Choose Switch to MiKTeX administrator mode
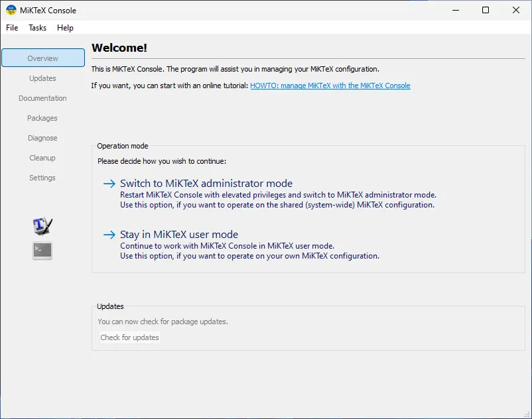Screen dimensions: 532x419 206,184
